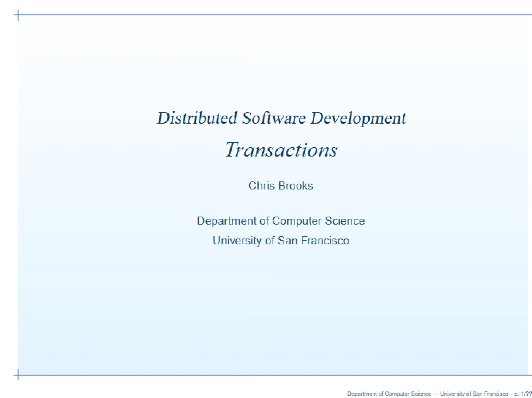Click the 'University of San Francisco' line in slide body
532x398 pixels.
[281, 241]
